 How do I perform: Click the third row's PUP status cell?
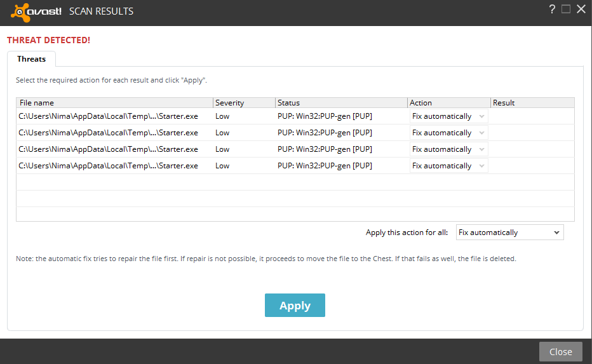[x=325, y=149]
